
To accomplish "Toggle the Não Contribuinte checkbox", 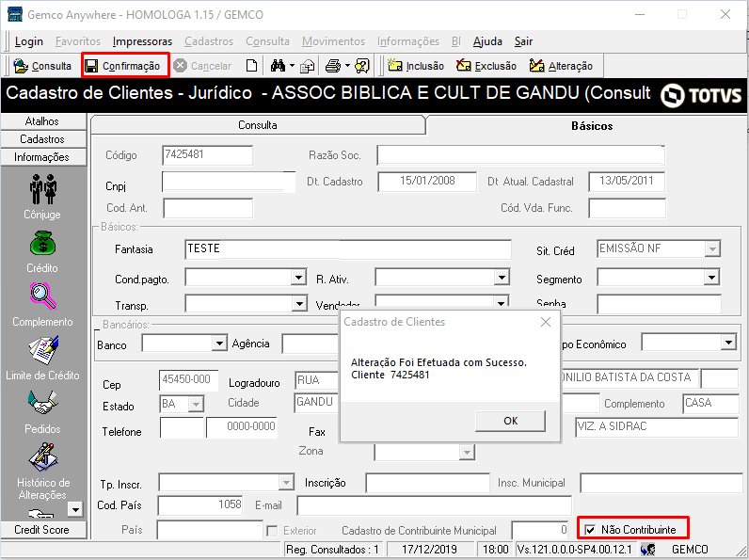I will [590, 530].
